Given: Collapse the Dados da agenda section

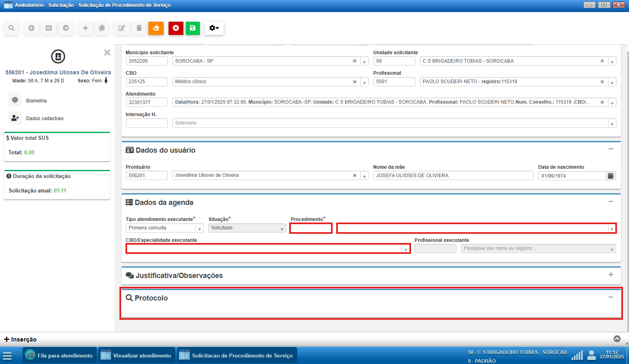Looking at the screenshot, I should 610,202.
